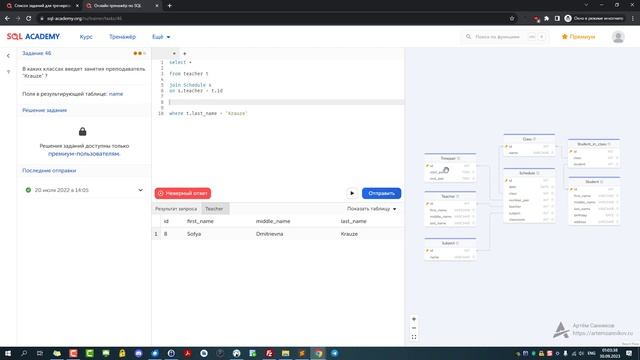Click the last_name column header

pos(353,221)
